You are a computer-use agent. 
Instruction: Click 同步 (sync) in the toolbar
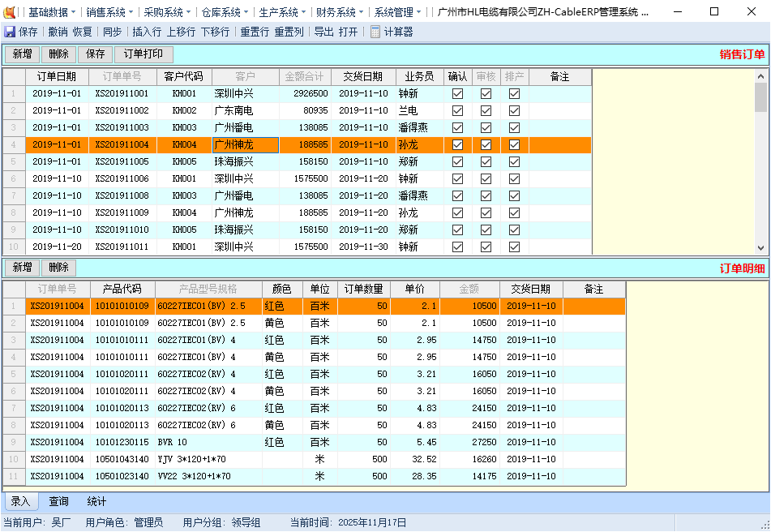(x=113, y=32)
